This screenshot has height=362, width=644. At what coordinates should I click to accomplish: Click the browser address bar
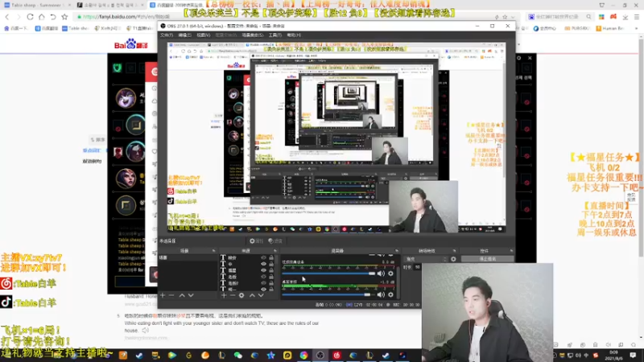point(283,17)
